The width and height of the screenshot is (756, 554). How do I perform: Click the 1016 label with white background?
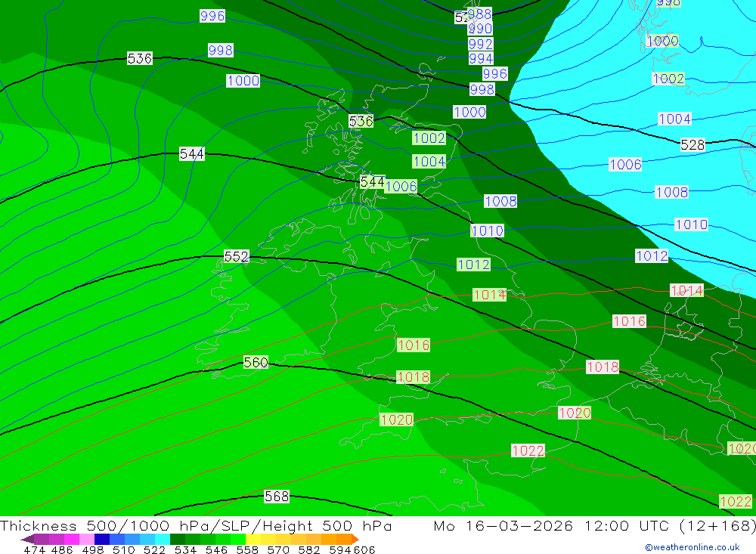629,321
